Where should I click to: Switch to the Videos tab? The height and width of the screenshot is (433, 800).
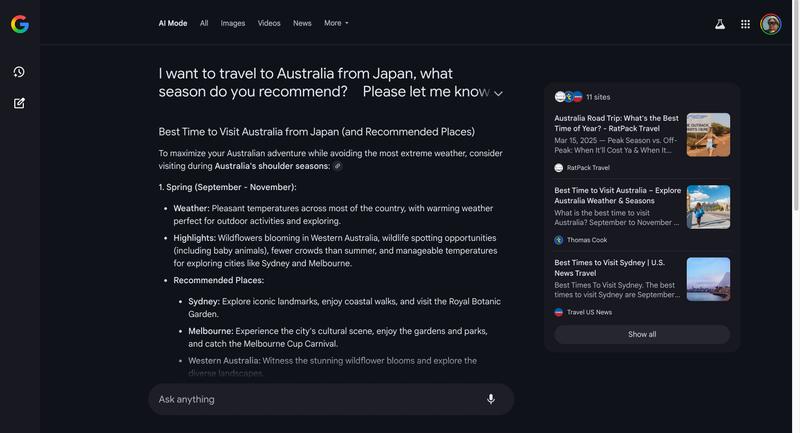(x=269, y=23)
